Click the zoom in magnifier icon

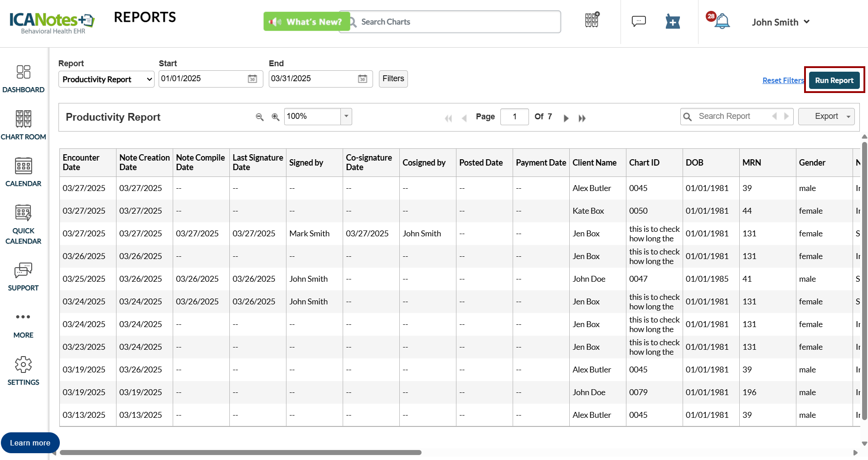click(275, 117)
